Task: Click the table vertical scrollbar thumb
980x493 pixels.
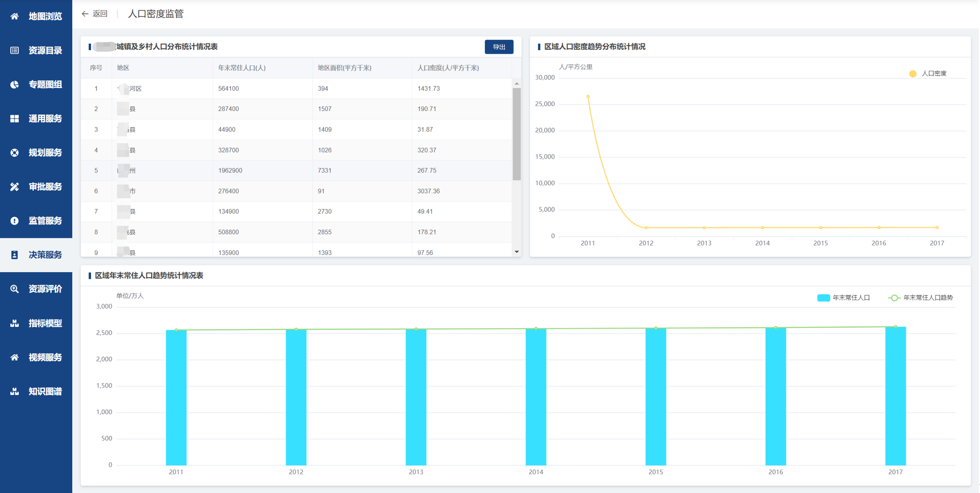Action: 516,134
